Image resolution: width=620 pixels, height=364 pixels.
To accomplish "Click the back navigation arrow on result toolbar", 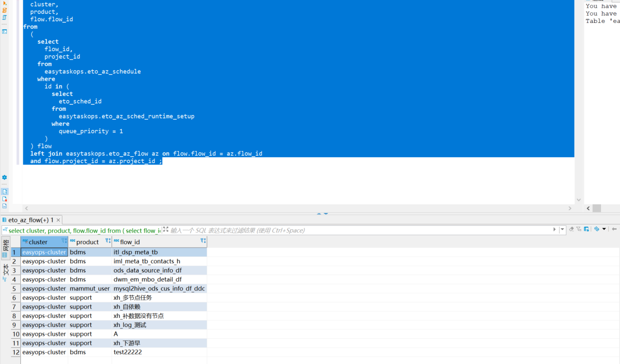I will coord(615,229).
